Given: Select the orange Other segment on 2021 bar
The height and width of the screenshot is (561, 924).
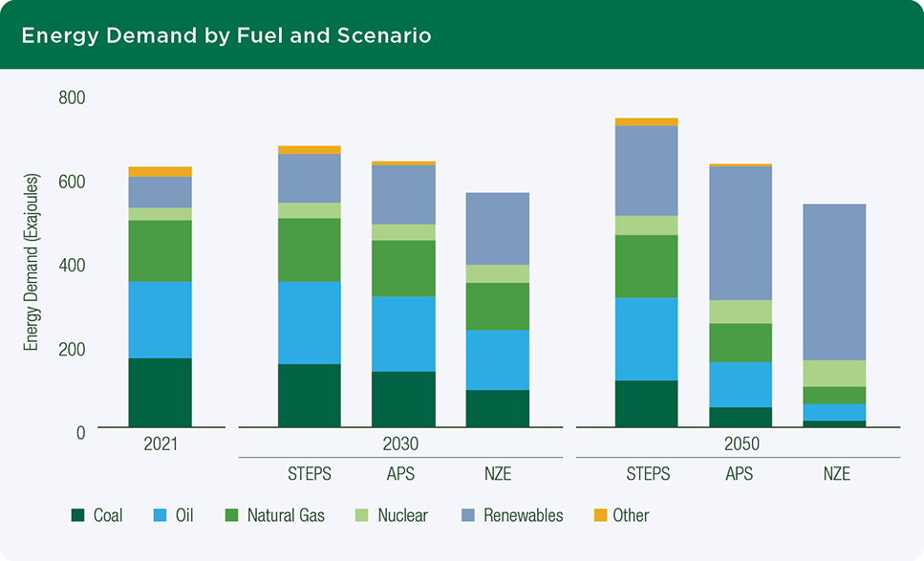Looking at the screenshot, I should [x=159, y=170].
